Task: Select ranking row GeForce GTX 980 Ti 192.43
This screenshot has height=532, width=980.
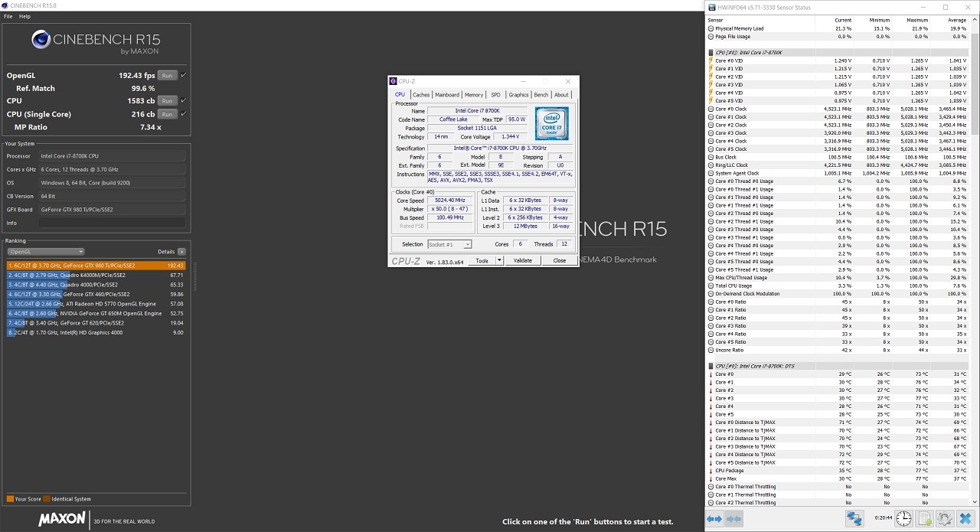Action: [x=96, y=266]
